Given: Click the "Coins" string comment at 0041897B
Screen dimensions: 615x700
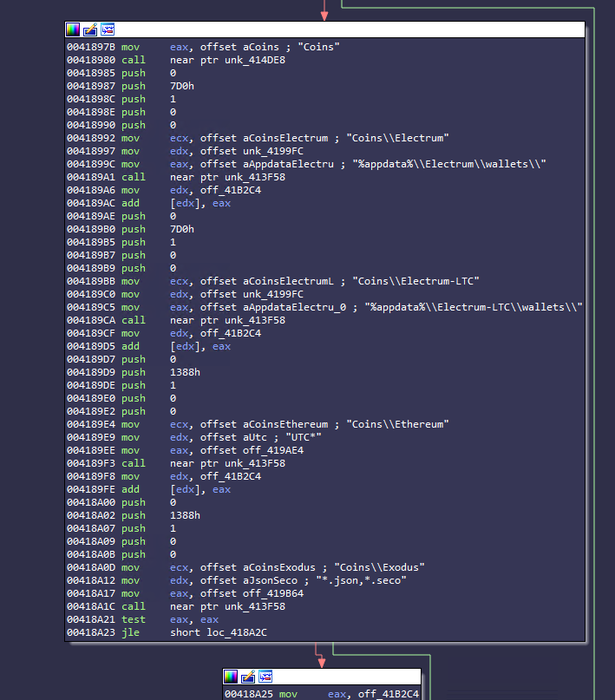Looking at the screenshot, I should (x=318, y=47).
